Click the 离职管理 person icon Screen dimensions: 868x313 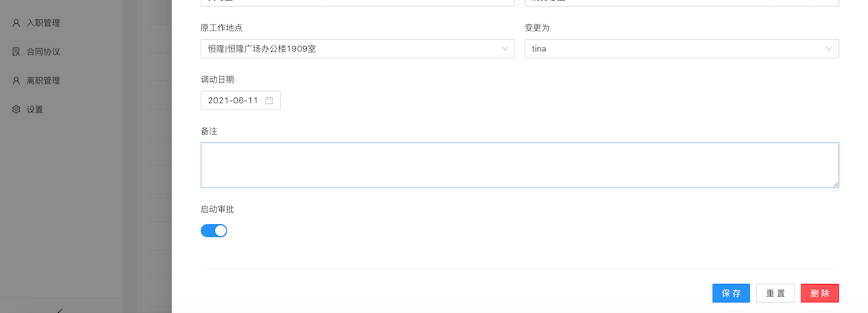(x=16, y=81)
